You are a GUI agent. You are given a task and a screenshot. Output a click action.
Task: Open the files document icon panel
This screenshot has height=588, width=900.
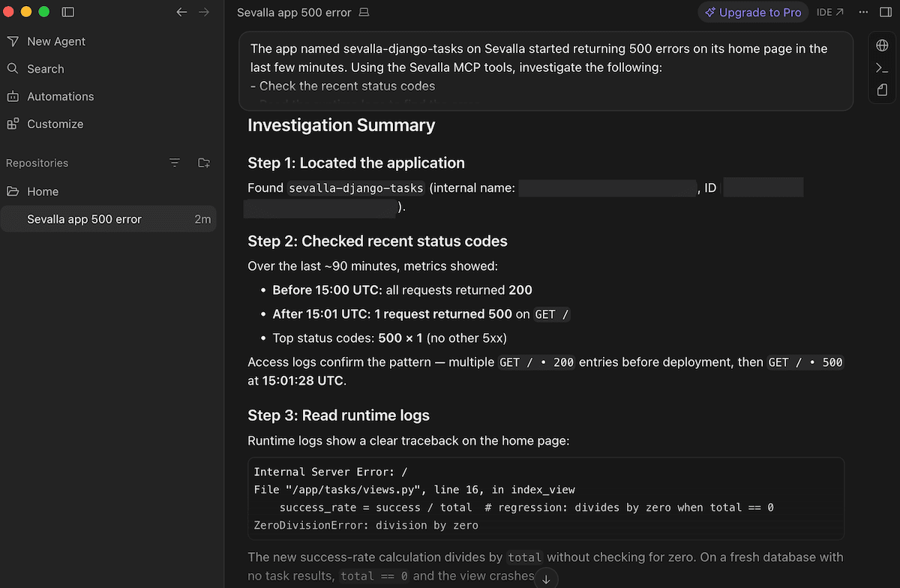point(882,90)
